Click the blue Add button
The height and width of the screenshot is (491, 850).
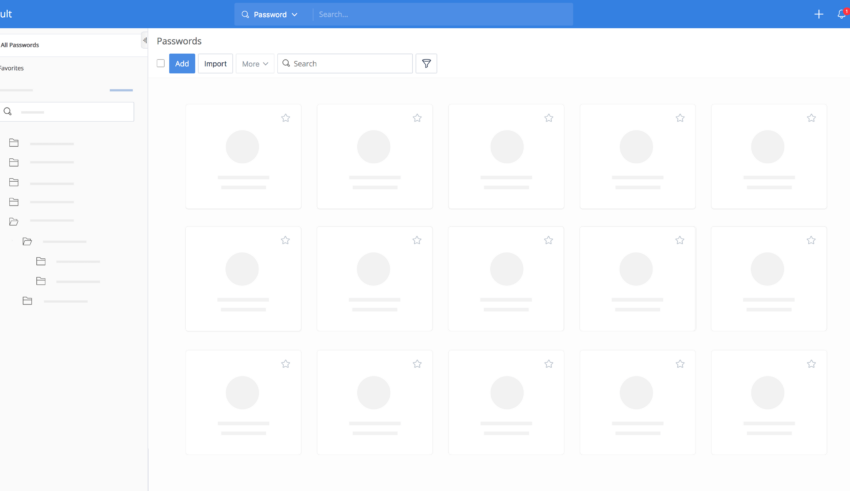(182, 64)
